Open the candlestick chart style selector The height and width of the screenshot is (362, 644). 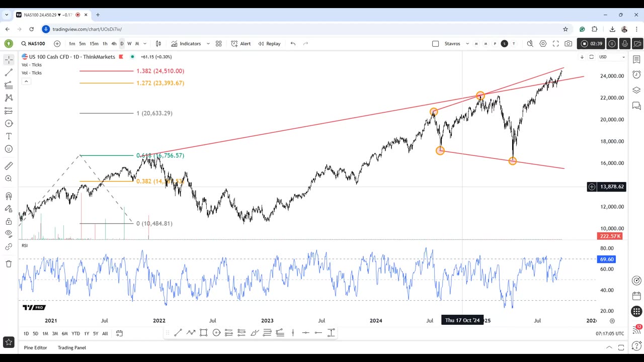(x=158, y=44)
